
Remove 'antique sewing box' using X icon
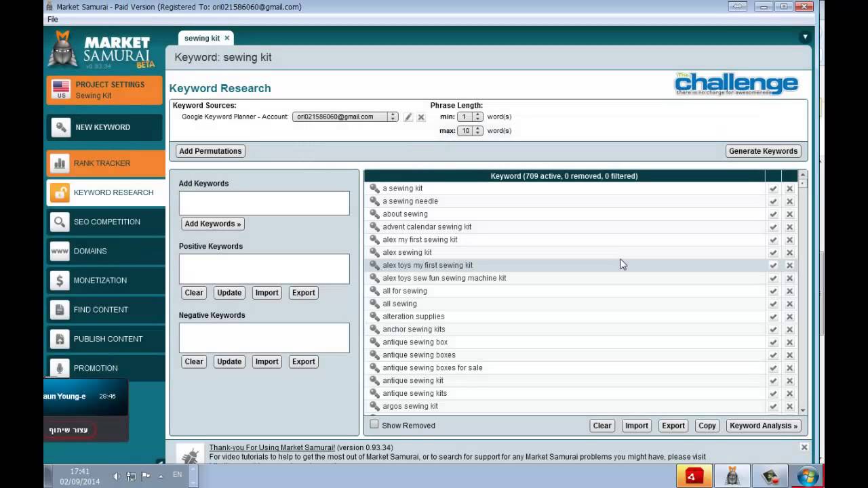coord(789,342)
